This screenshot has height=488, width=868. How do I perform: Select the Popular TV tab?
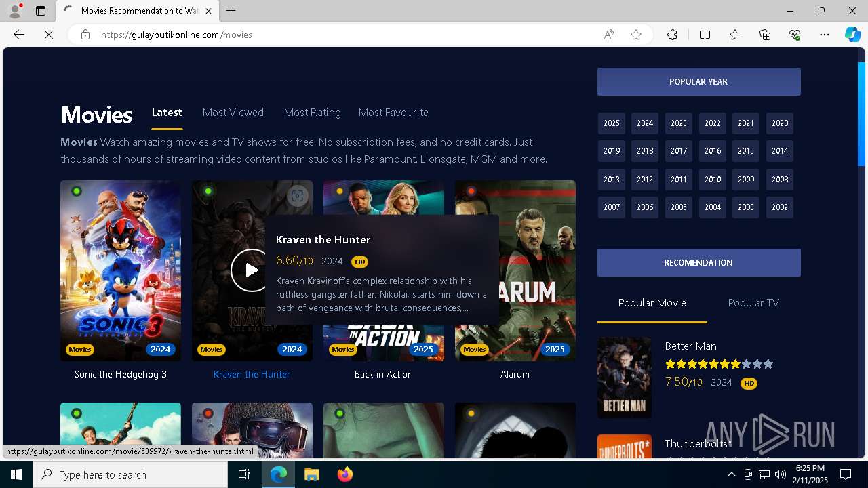[x=753, y=303]
